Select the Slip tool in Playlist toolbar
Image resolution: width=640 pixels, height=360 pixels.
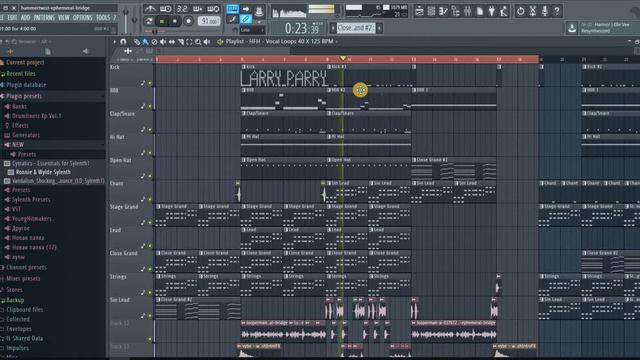pos(172,42)
